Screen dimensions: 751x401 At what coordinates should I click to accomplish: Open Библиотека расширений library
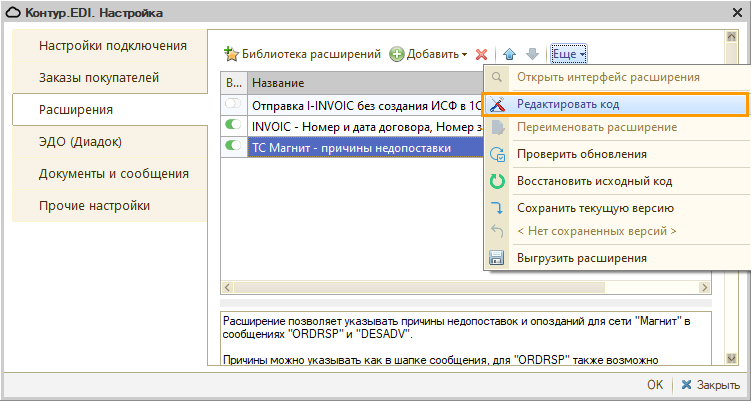click(x=302, y=54)
